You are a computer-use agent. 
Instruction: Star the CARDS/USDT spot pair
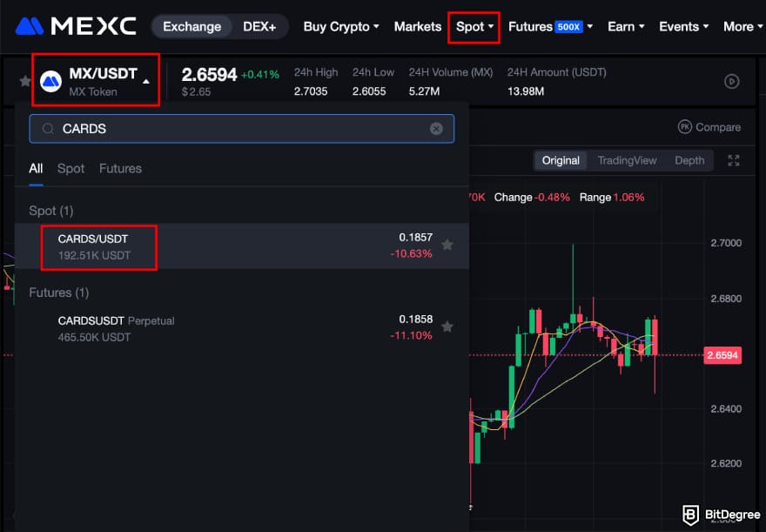coord(447,245)
